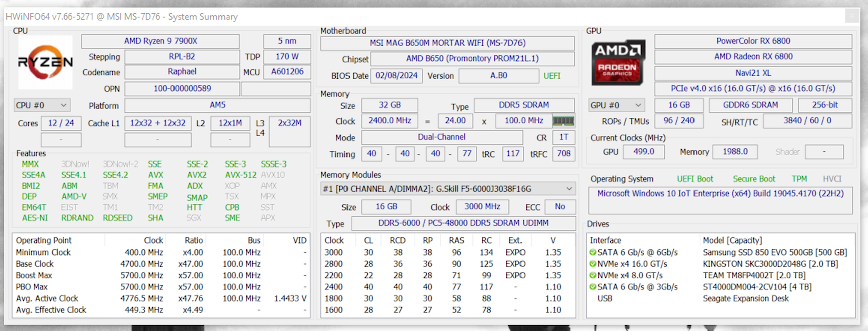Click the AMD Radeon RX 6800 field

(x=753, y=57)
